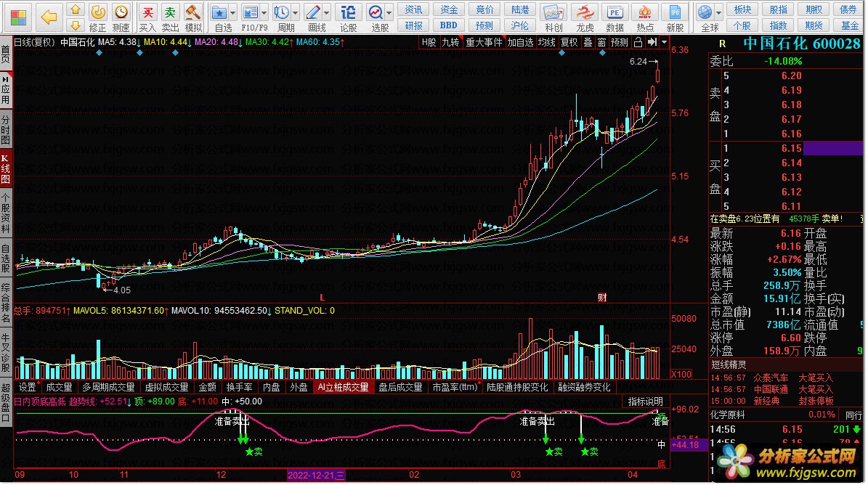
Task: Open the K线图 sidebar tab
Action: (6, 169)
